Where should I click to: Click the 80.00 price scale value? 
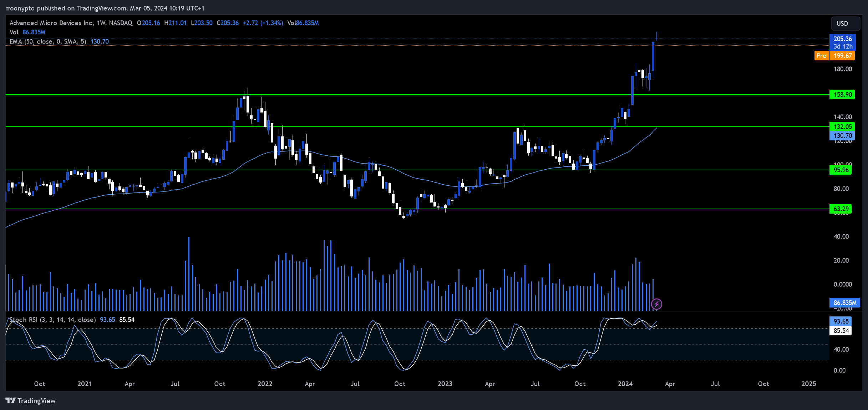[x=841, y=189]
